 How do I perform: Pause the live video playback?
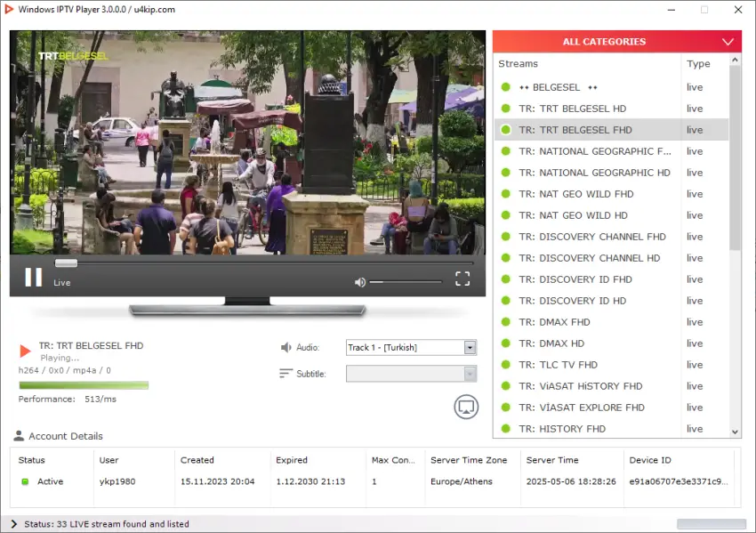pyautogui.click(x=33, y=278)
